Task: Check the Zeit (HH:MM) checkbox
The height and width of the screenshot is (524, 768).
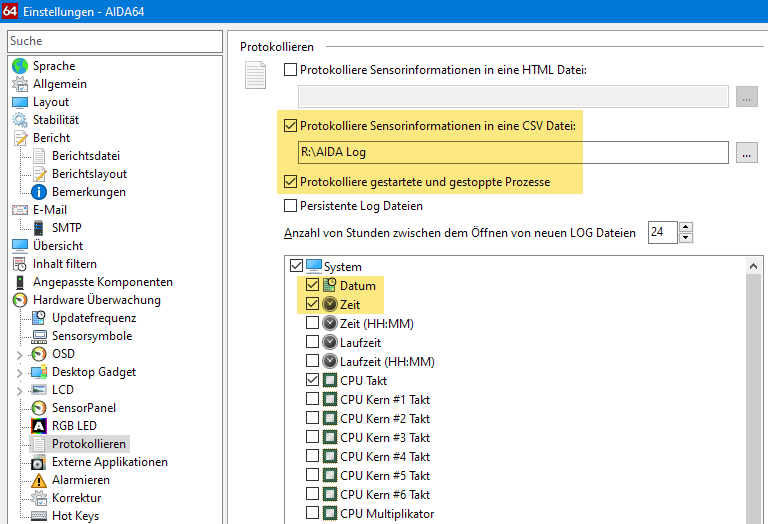Action: coord(312,323)
